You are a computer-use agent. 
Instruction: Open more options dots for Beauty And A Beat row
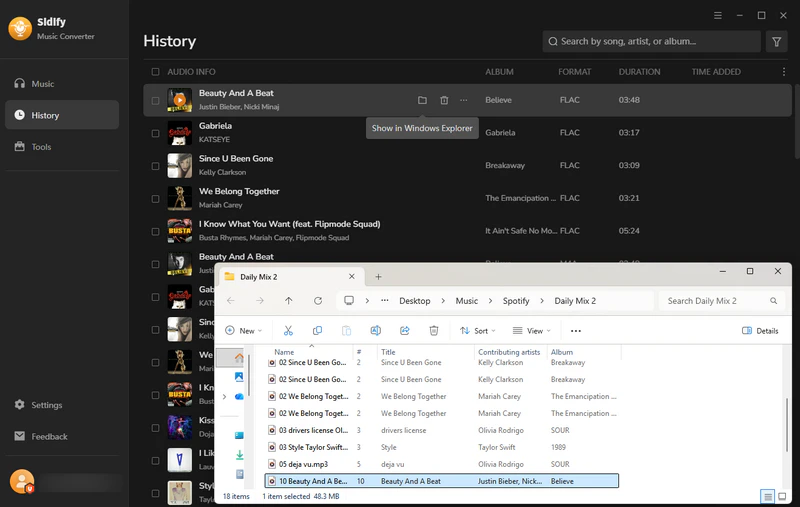click(463, 100)
